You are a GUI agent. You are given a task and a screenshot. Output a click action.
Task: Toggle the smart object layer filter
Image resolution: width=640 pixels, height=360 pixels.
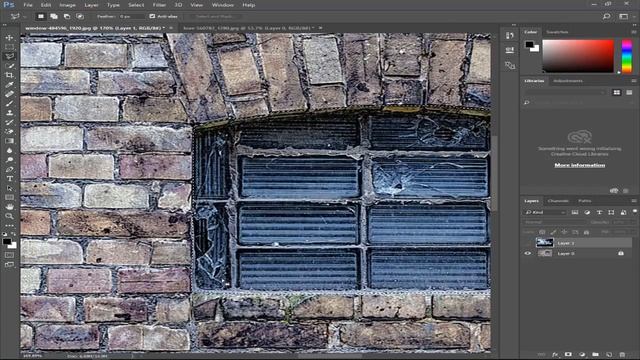[623, 212]
